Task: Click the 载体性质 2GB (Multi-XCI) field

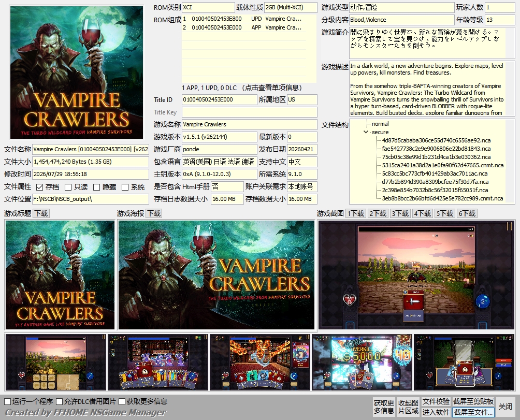Action: (x=291, y=7)
